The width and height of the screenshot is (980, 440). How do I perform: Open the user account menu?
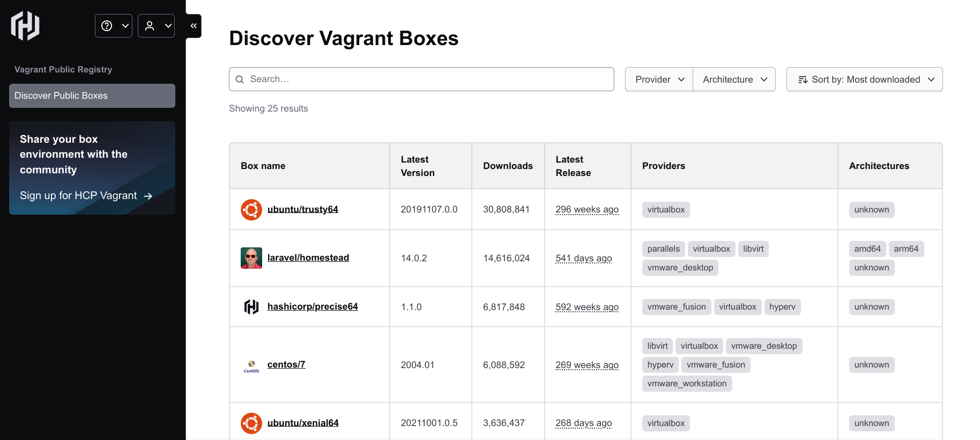pyautogui.click(x=156, y=26)
